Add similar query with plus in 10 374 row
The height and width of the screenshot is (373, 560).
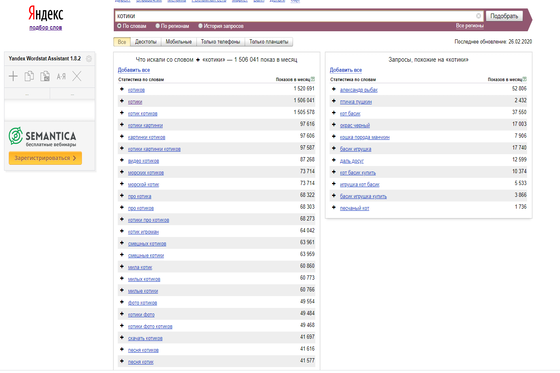334,172
